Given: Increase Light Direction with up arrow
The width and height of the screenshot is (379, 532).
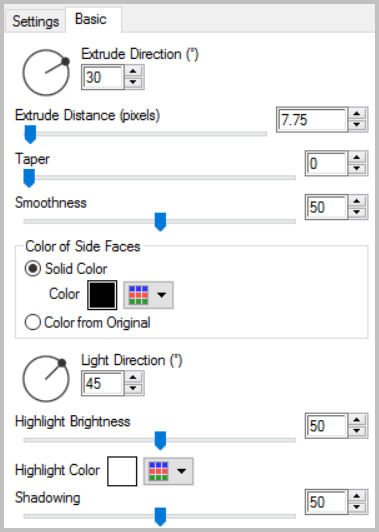Looking at the screenshot, I should click(133, 377).
